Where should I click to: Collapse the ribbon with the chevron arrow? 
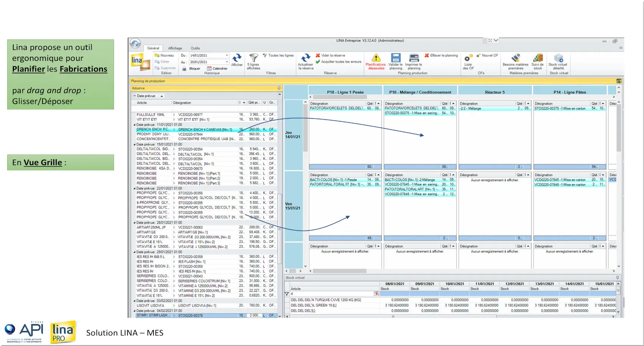pos(621,48)
